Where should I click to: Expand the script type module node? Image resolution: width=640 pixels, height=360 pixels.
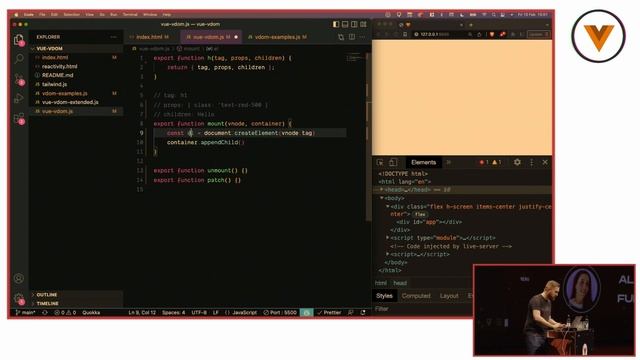388,238
